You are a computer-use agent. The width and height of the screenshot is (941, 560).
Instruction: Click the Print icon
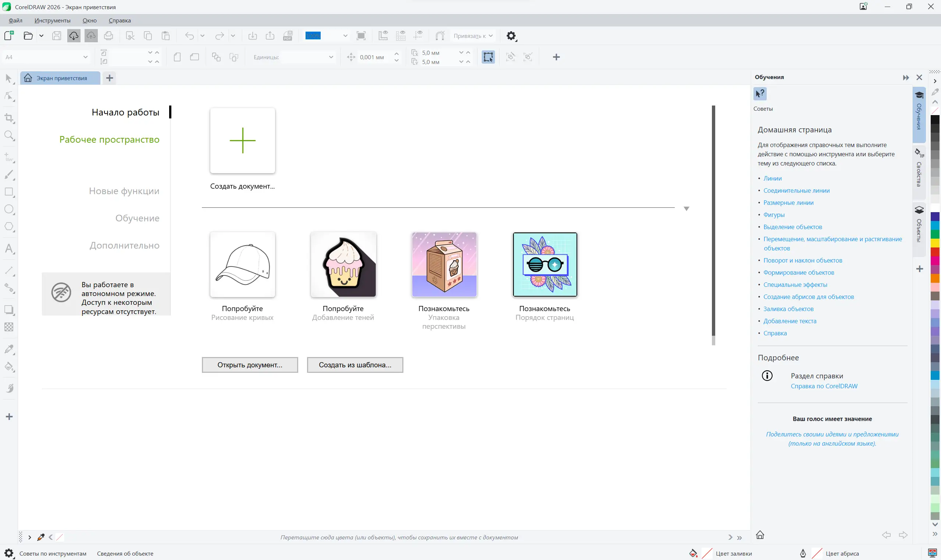click(x=108, y=36)
